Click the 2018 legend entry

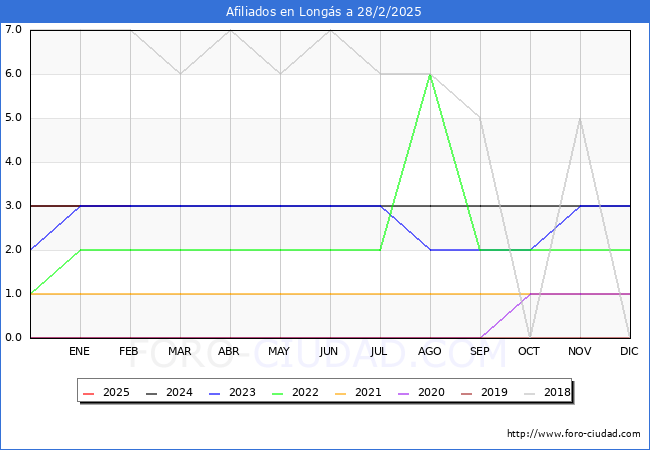[x=547, y=392]
